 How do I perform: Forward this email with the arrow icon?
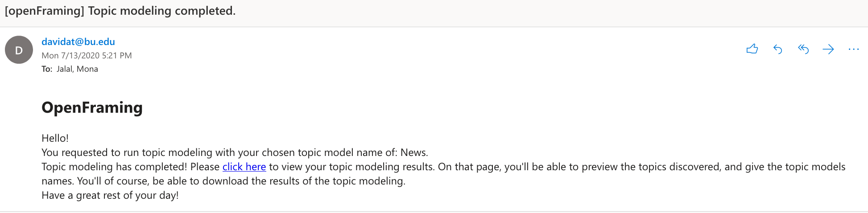click(828, 49)
